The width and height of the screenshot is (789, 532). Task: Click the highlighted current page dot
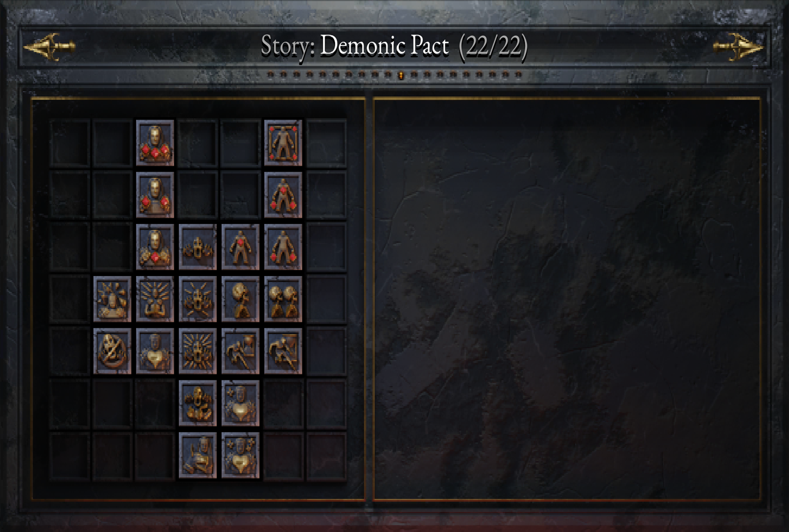401,75
